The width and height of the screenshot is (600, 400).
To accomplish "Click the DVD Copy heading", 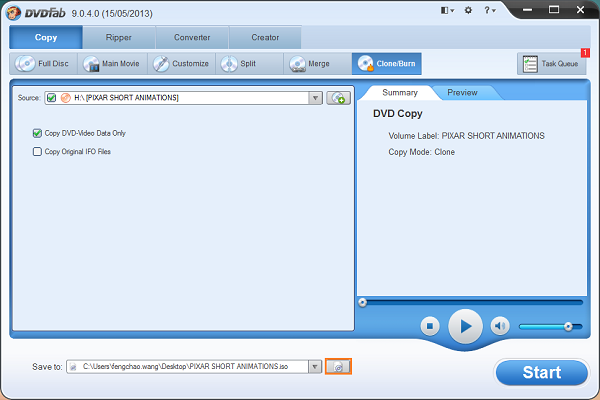I will pos(398,114).
